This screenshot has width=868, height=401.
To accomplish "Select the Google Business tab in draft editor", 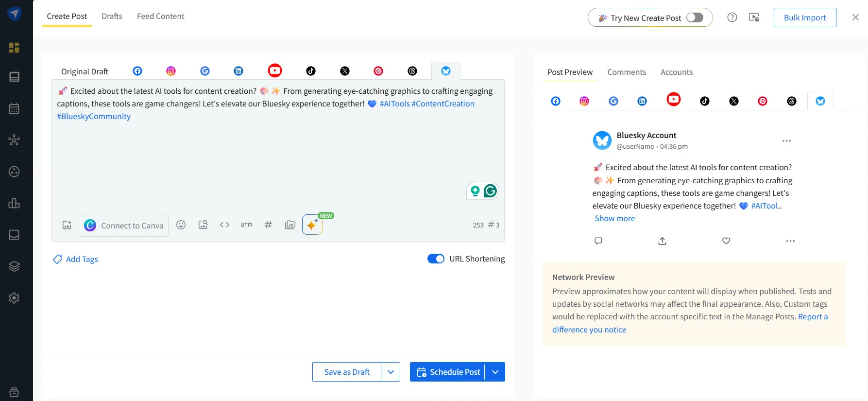I will pos(205,71).
